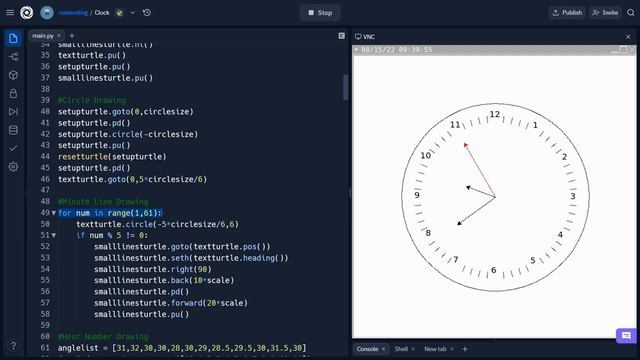Collapse the for loop on line 49
The width and height of the screenshot is (640, 360).
click(x=53, y=213)
